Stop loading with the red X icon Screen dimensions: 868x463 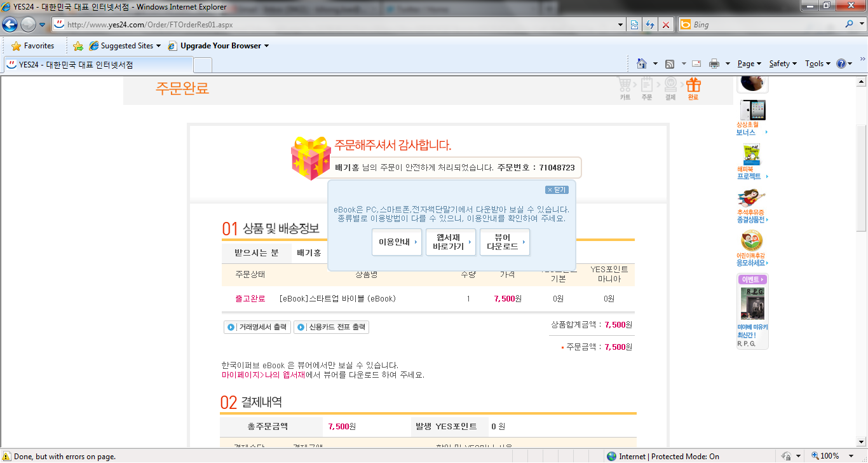click(x=666, y=25)
